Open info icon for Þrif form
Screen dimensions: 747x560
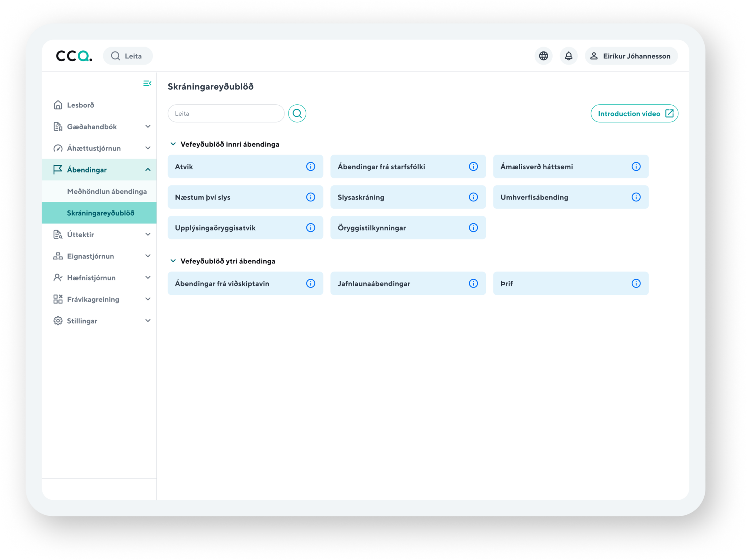636,283
